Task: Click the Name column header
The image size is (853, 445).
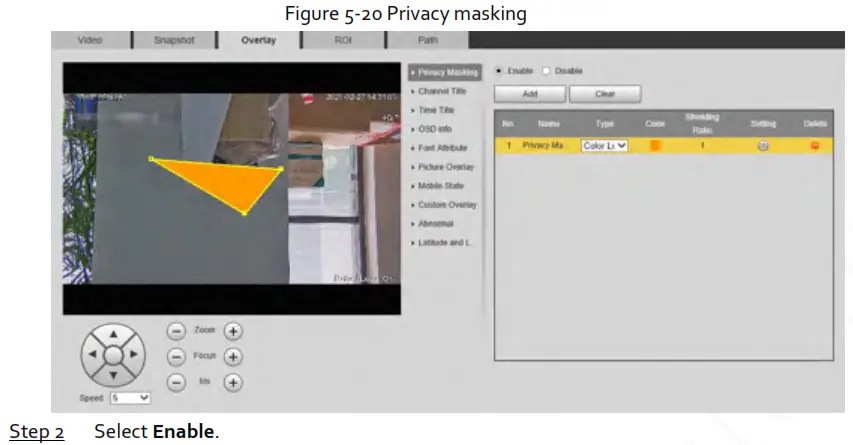Action: (549, 123)
